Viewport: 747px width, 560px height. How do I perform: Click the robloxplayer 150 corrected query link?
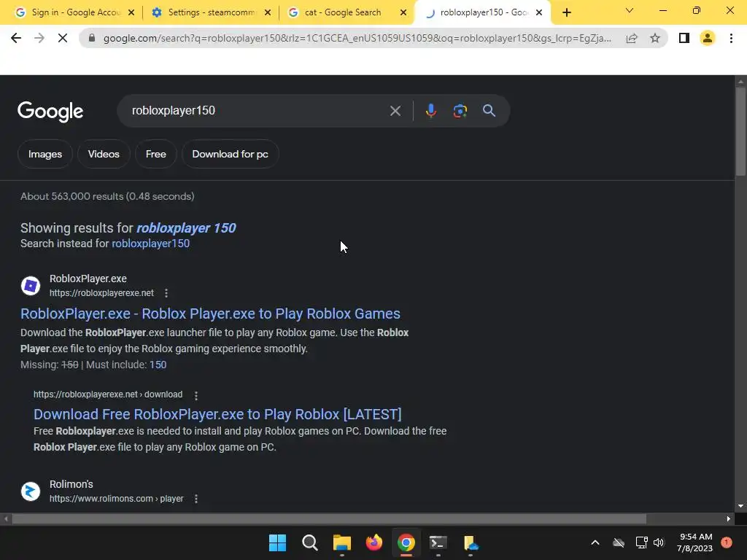coord(186,228)
